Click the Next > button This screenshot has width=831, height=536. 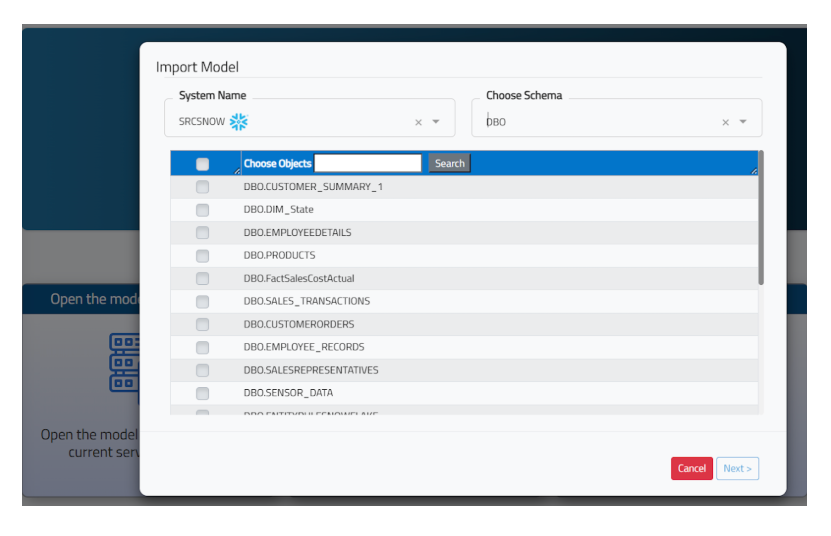point(737,468)
